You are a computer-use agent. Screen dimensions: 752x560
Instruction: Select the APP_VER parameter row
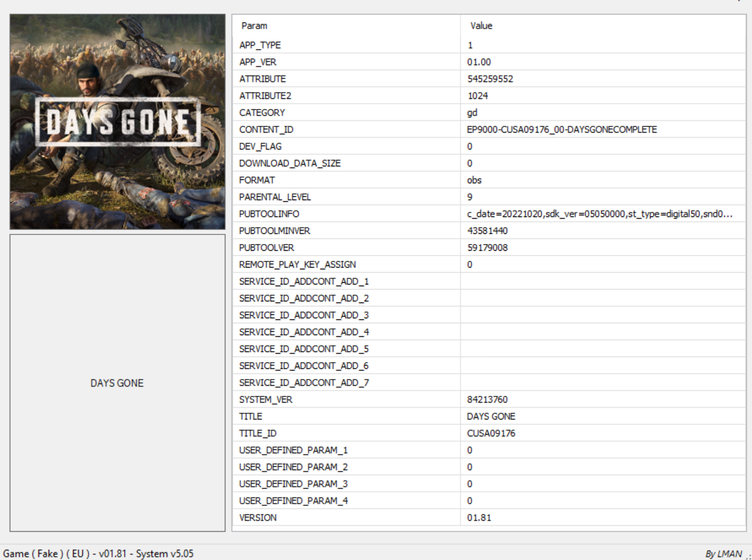pos(258,62)
